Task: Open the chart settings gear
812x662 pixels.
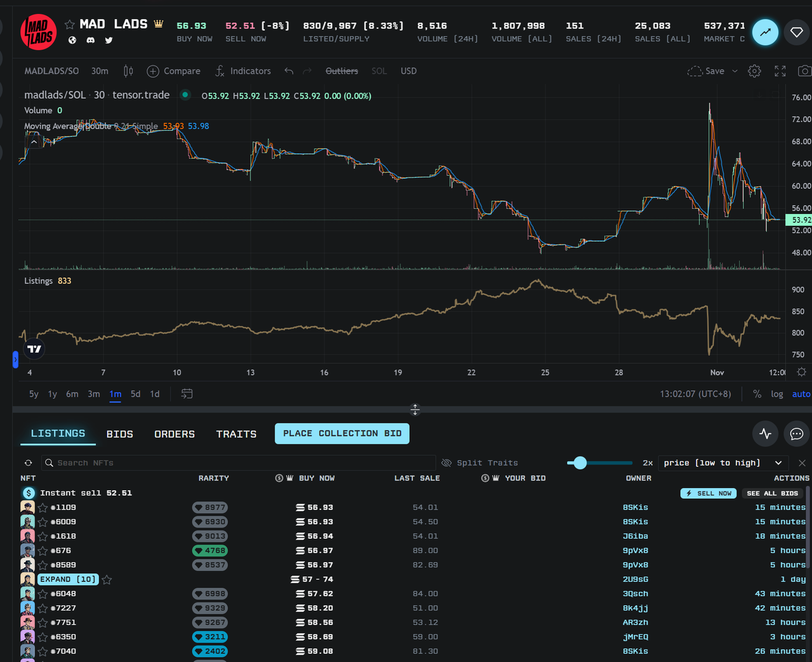Action: [x=754, y=71]
